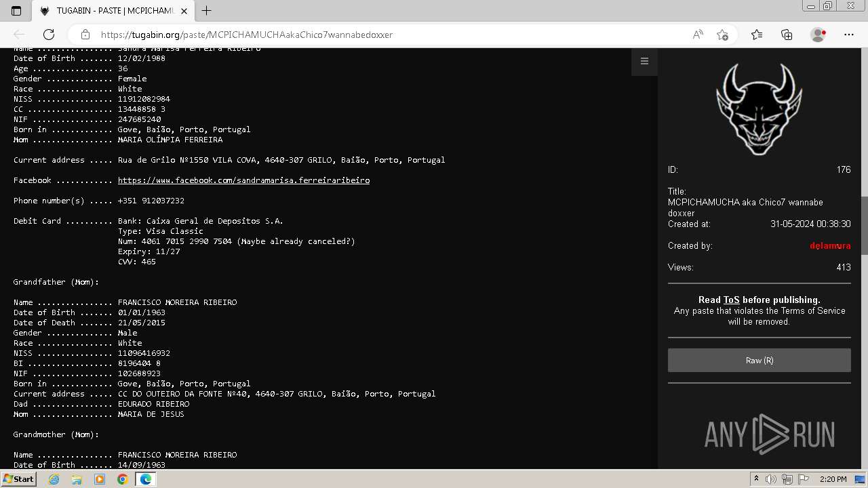
Task: Click the devil mask site logo
Action: pos(759,108)
